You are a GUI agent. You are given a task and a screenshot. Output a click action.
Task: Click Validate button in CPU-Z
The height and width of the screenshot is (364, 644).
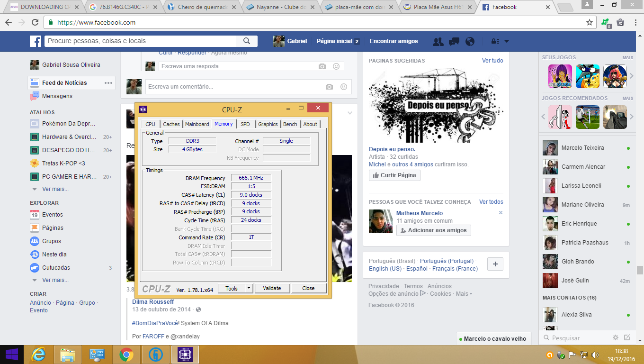click(x=272, y=288)
